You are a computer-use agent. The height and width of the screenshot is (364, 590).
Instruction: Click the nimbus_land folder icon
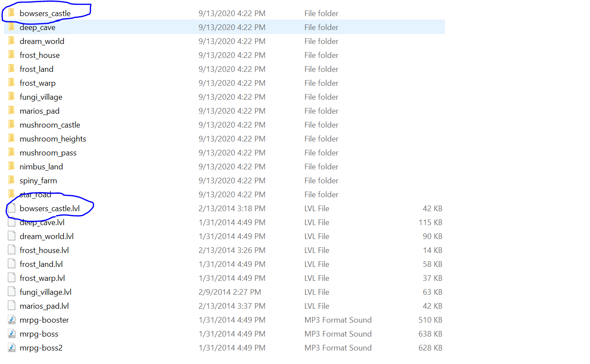[x=11, y=166]
